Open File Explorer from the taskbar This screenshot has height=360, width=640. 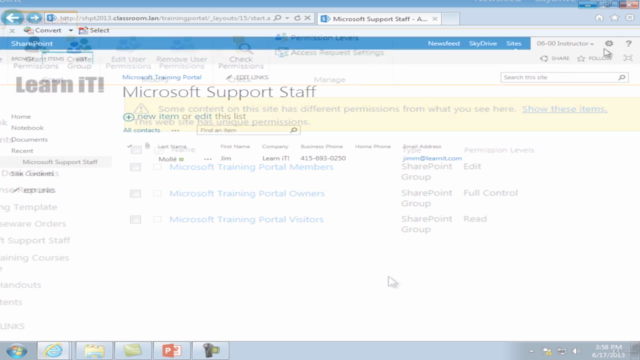(94, 351)
